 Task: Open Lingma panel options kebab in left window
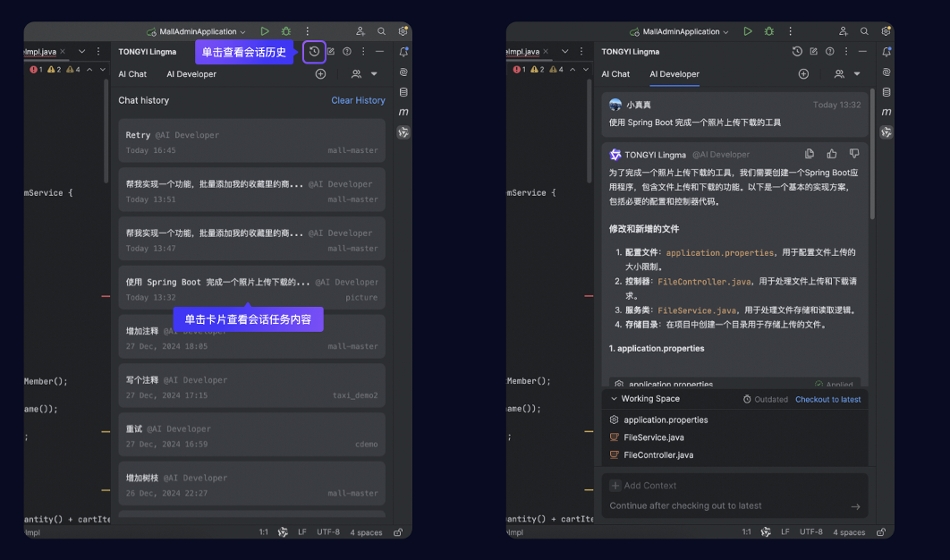363,52
